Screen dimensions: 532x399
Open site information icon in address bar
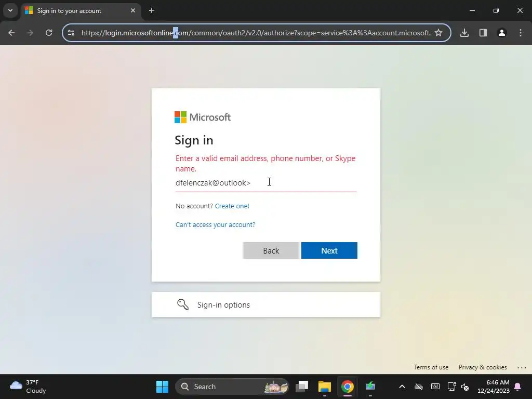click(71, 33)
